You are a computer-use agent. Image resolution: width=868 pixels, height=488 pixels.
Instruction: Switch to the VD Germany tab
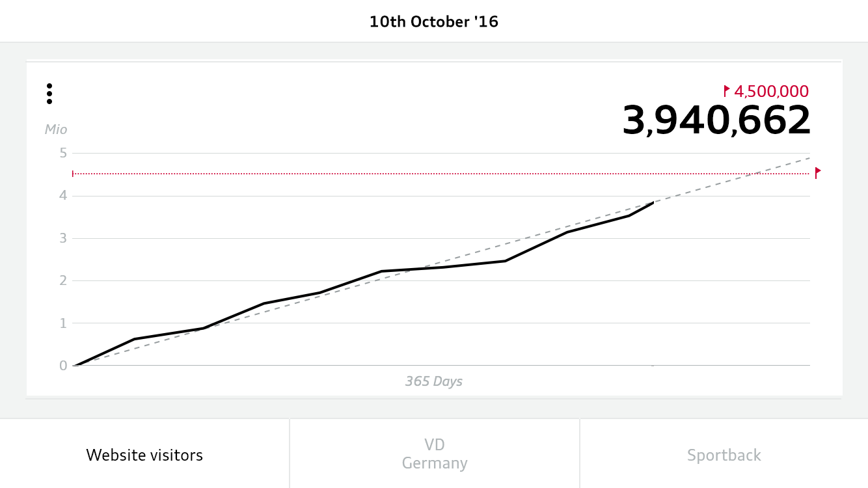point(434,454)
